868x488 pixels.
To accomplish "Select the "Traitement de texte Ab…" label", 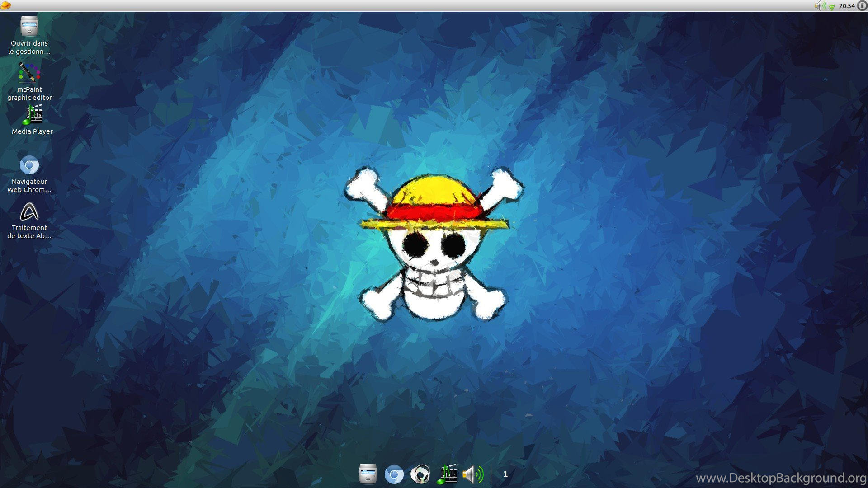I will click(29, 232).
